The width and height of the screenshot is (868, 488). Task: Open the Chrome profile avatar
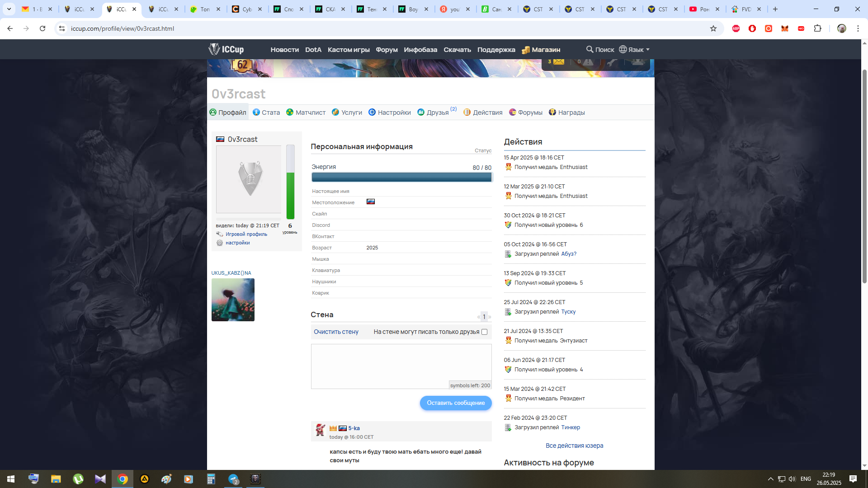tap(842, 28)
